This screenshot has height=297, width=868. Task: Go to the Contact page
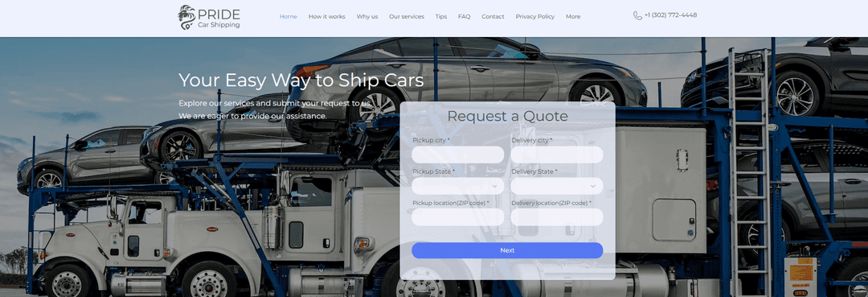coord(493,17)
